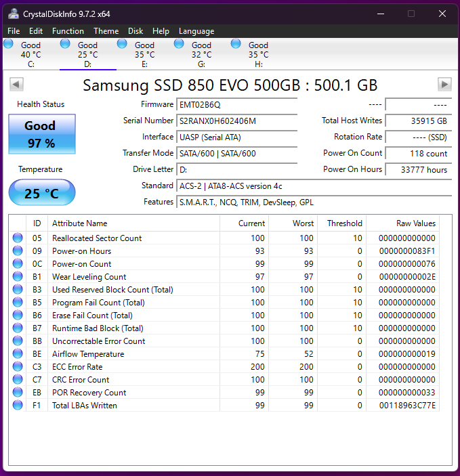Click the Transfer Mode field SATA/600
460x476 pixels.
point(237,154)
